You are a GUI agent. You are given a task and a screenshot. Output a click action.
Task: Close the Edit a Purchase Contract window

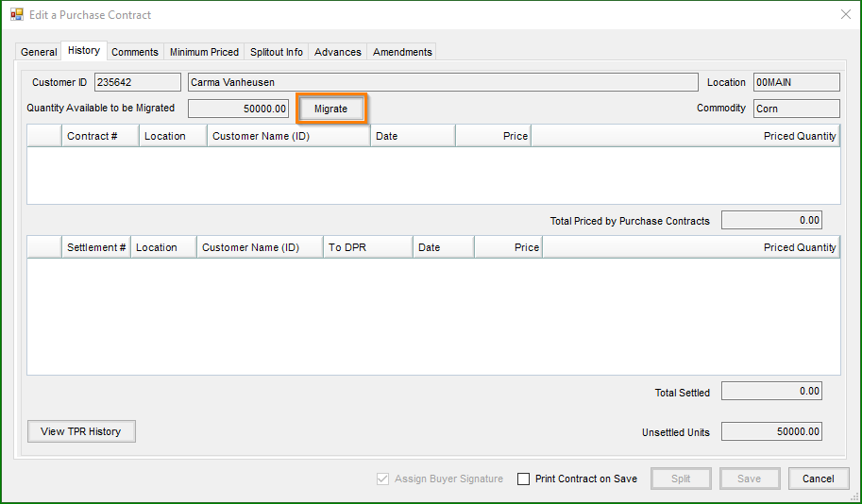pos(846,15)
